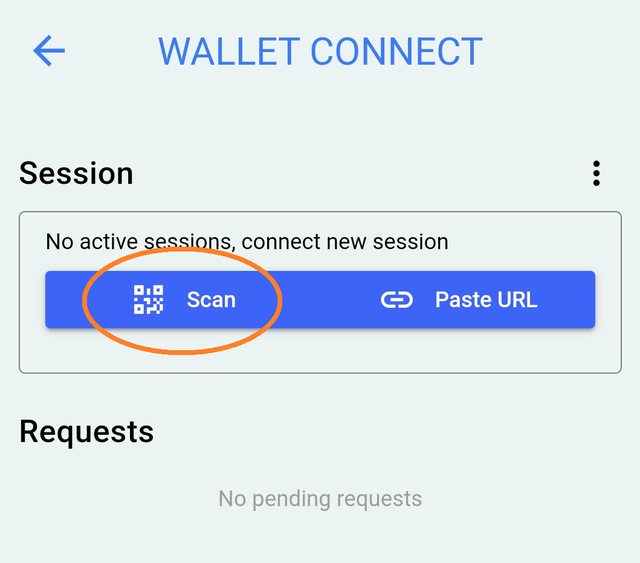Select the Session section heading
This screenshot has height=563, width=640.
point(76,173)
